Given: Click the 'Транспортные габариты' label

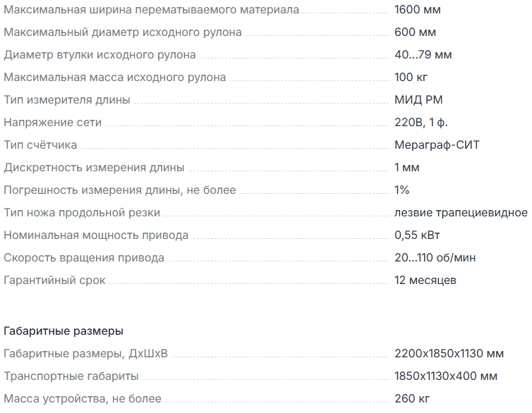Looking at the screenshot, I should (x=71, y=376).
